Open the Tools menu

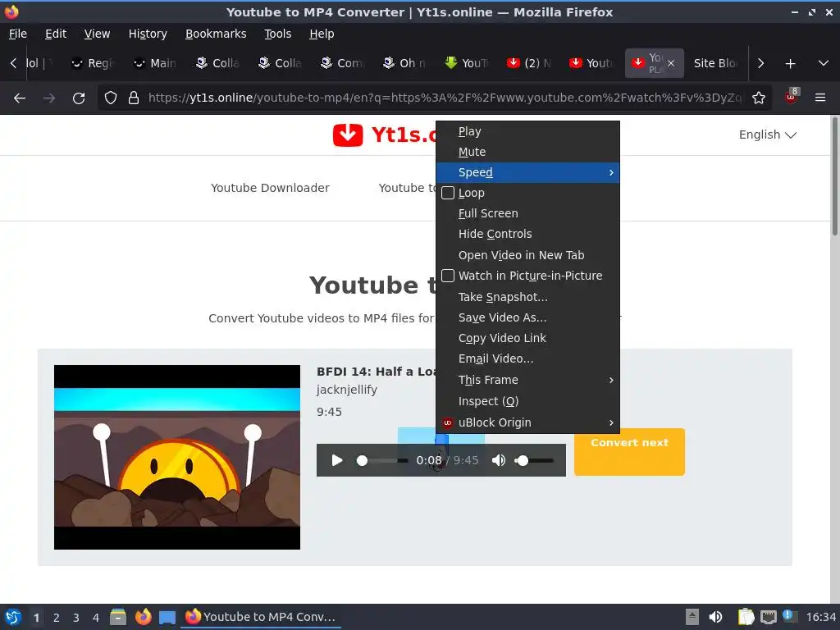[277, 34]
